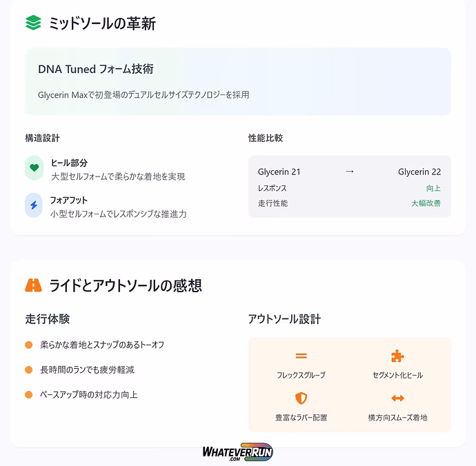Image resolution: width=476 pixels, height=466 pixels.
Task: Click the 大幅改善 value for 走行性能
Action: point(426,203)
